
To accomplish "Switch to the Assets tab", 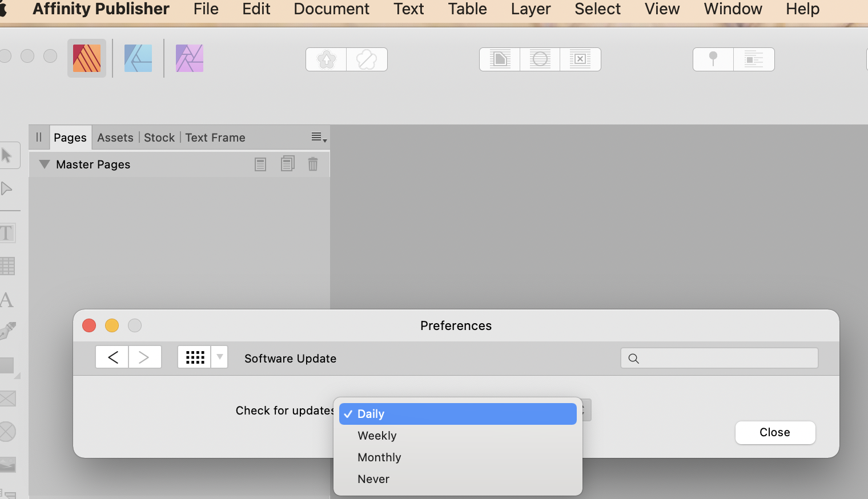I will (115, 138).
